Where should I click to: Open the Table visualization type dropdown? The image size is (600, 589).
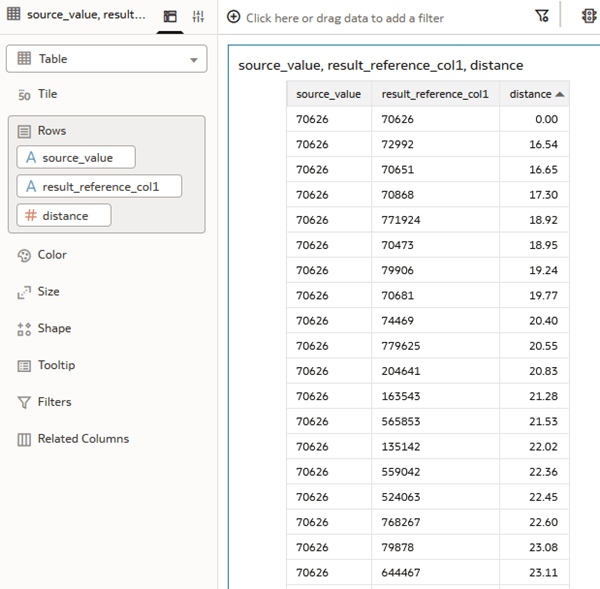(106, 59)
